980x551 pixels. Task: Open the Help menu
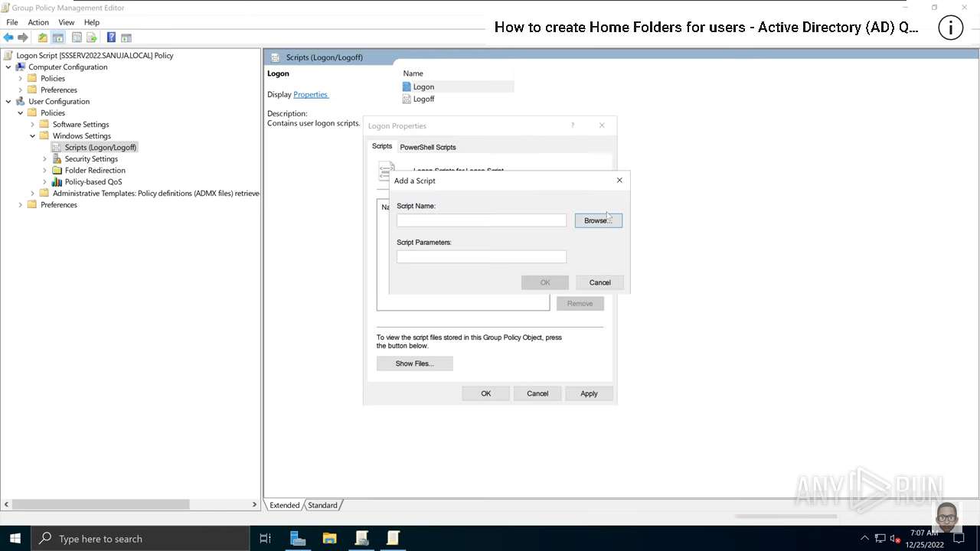click(92, 22)
